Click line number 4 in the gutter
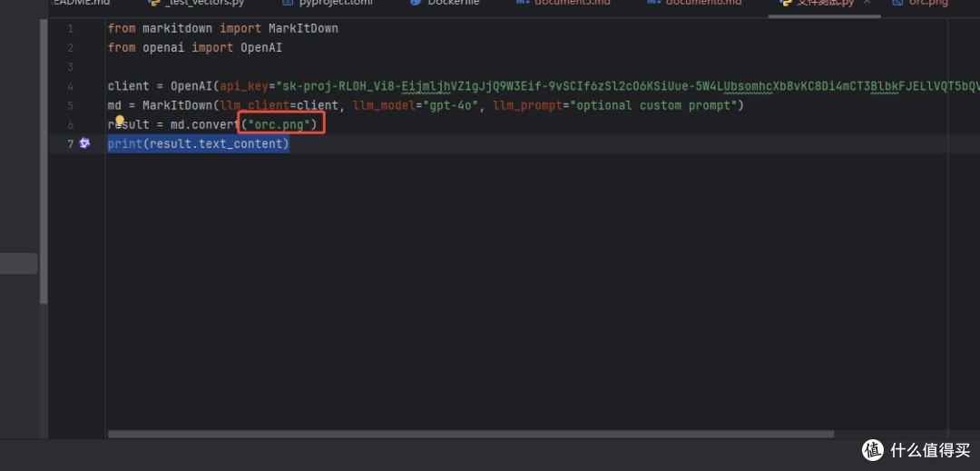Image resolution: width=980 pixels, height=471 pixels. (x=70, y=86)
